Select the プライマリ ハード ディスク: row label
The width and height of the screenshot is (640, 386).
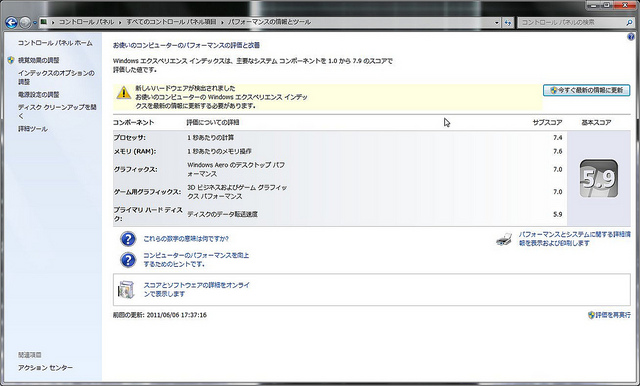coord(148,214)
